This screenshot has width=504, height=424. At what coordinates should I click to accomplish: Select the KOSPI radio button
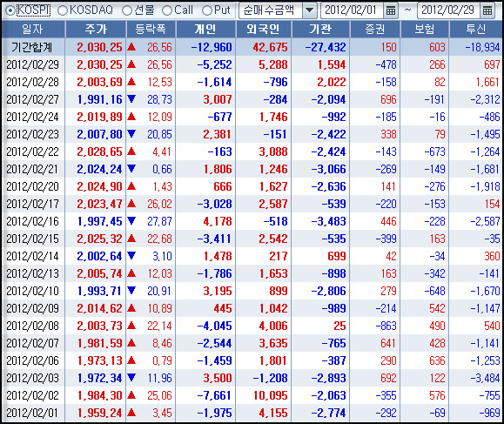pos(10,10)
